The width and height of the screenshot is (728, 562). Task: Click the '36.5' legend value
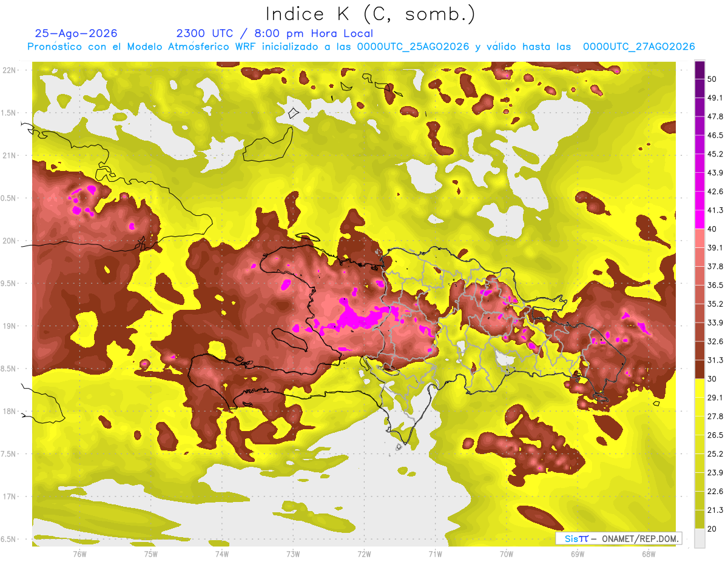(x=715, y=285)
